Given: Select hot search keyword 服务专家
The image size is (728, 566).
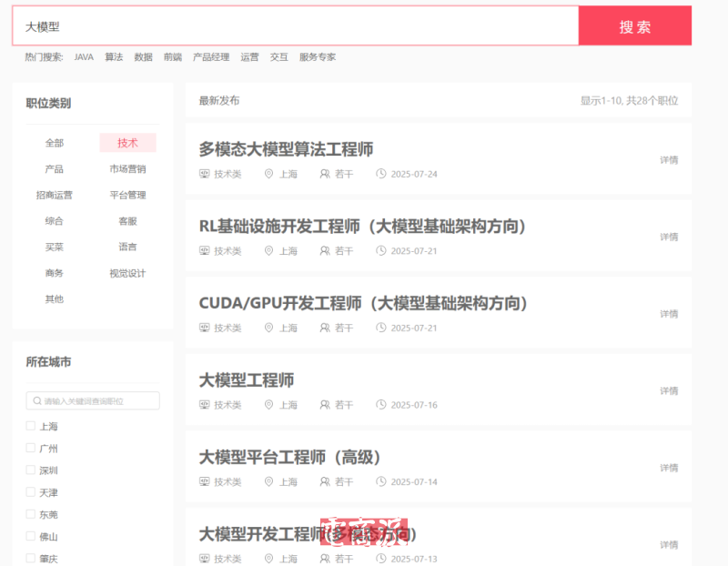Looking at the screenshot, I should tap(318, 57).
